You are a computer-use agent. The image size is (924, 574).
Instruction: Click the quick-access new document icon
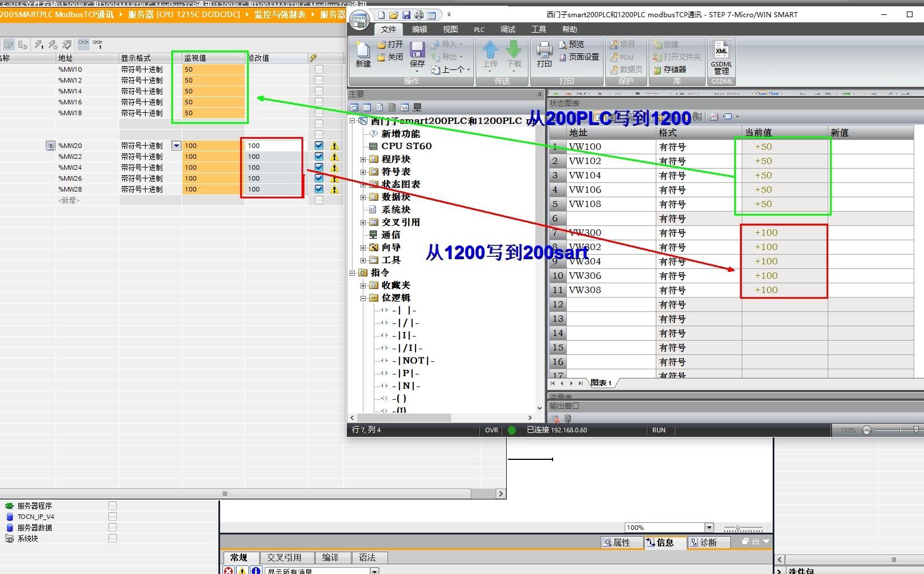tap(381, 15)
